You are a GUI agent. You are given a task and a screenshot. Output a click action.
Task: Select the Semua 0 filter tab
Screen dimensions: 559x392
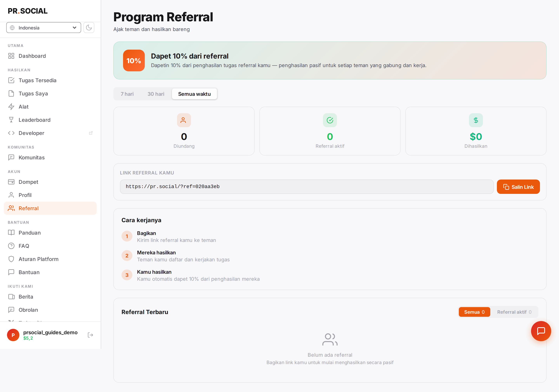(x=474, y=312)
